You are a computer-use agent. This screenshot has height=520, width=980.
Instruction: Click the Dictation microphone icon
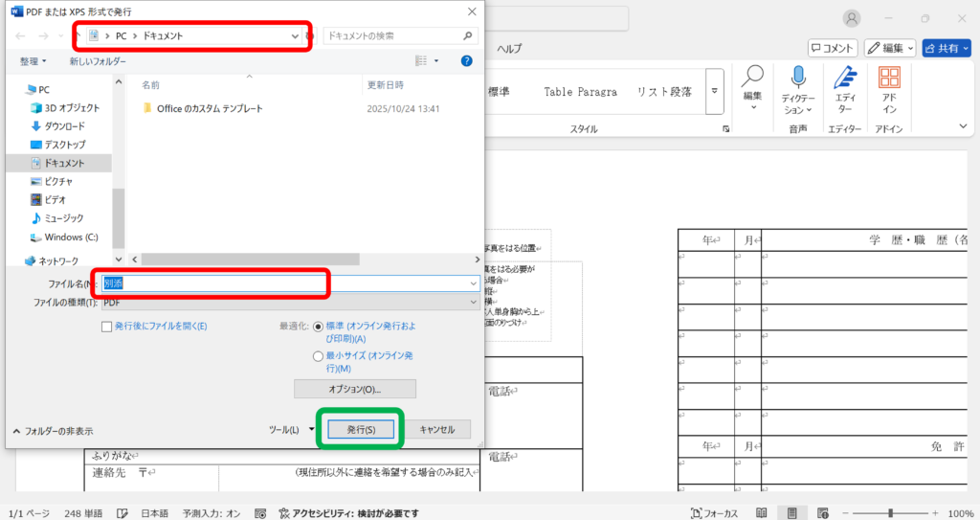coord(797,79)
